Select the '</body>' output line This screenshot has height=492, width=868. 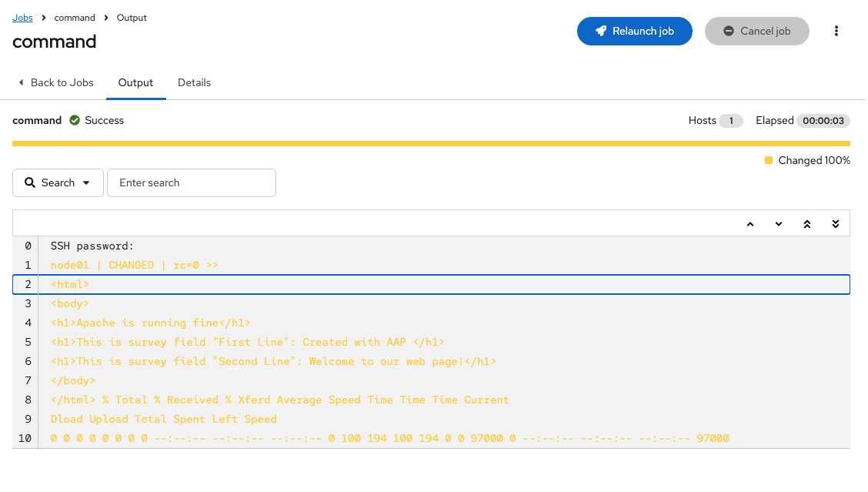431,380
